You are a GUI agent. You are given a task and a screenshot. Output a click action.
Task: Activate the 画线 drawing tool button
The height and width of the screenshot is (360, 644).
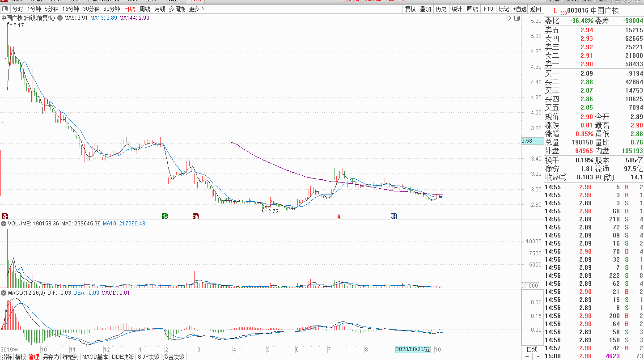click(x=472, y=9)
